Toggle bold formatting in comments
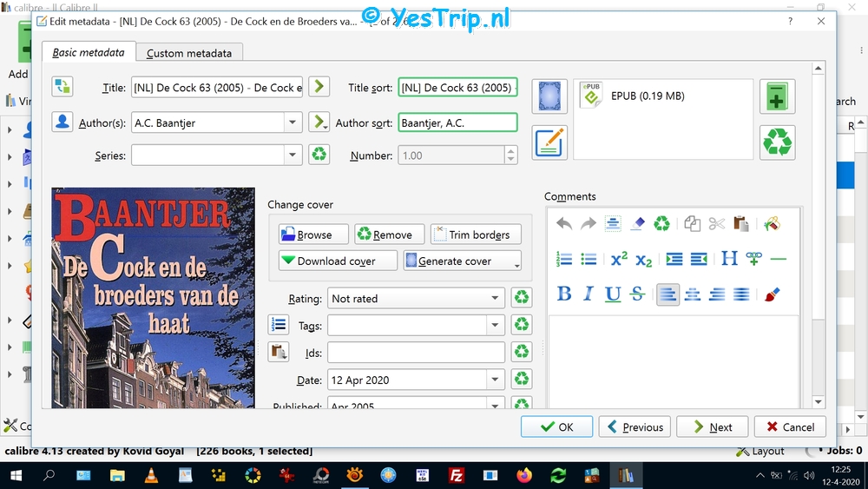868x489 pixels. [564, 294]
